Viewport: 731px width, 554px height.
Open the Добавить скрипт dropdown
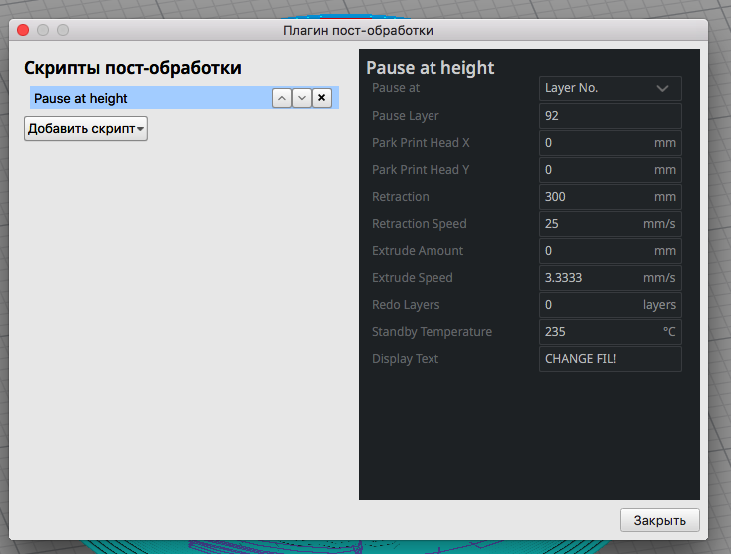pyautogui.click(x=86, y=129)
